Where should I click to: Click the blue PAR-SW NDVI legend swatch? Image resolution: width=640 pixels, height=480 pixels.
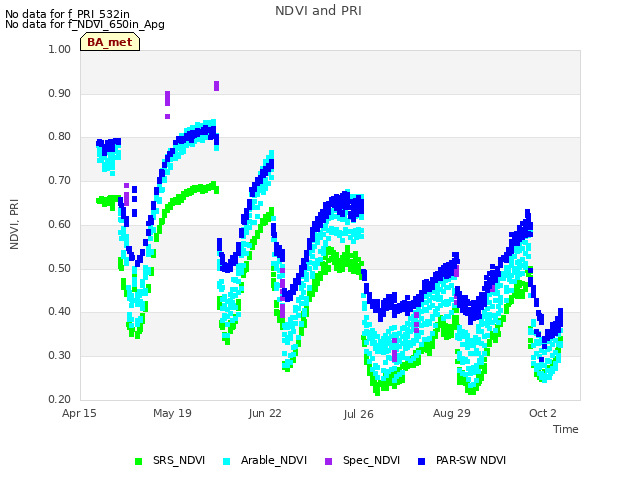click(x=422, y=461)
